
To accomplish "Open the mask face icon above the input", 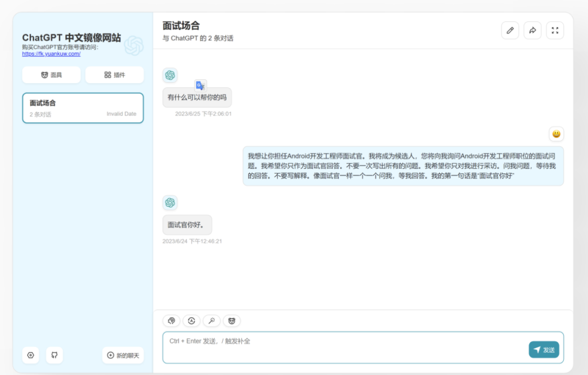I will [231, 320].
